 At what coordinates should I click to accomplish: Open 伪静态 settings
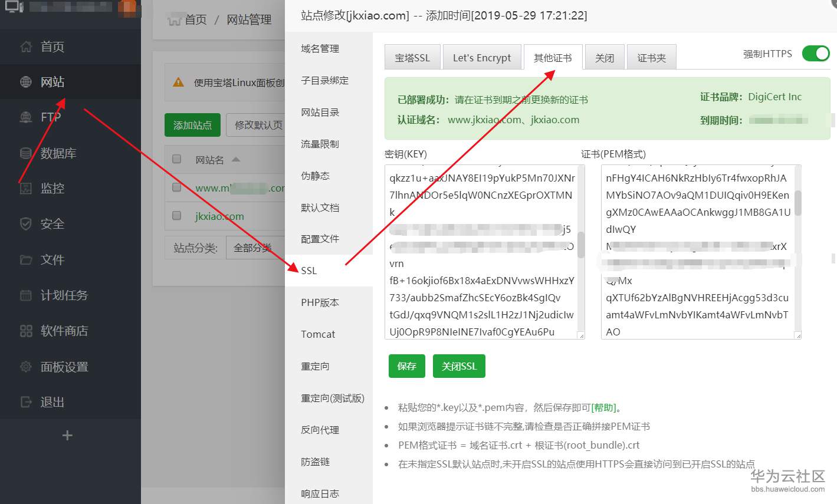coord(316,176)
